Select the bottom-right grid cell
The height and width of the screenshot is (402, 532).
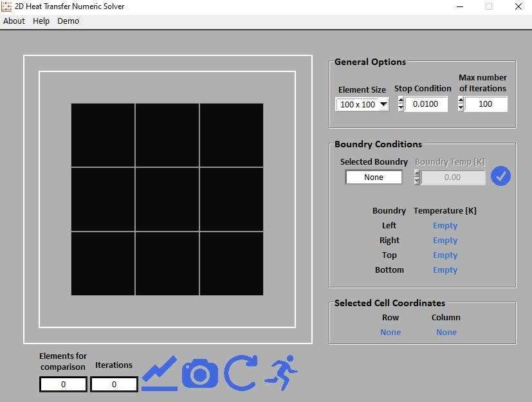click(x=232, y=264)
